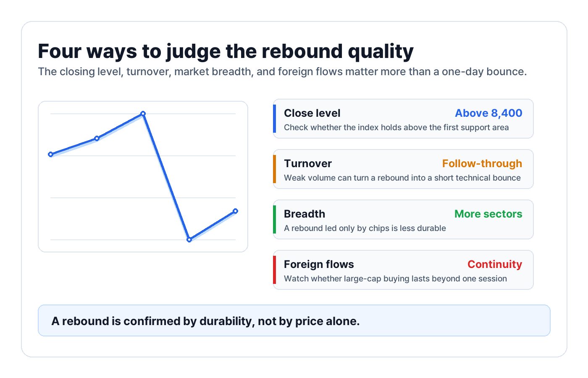Click the durability conclusion banner
Viewport: 588px width, 378px height.
click(294, 320)
